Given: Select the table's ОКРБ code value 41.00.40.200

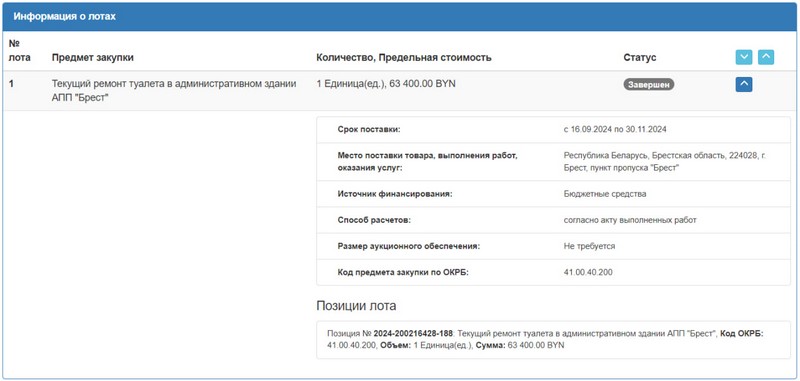Looking at the screenshot, I should 588,272.
